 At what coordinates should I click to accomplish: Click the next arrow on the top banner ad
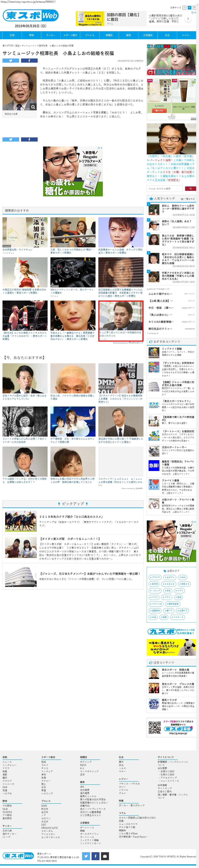tap(188, 19)
